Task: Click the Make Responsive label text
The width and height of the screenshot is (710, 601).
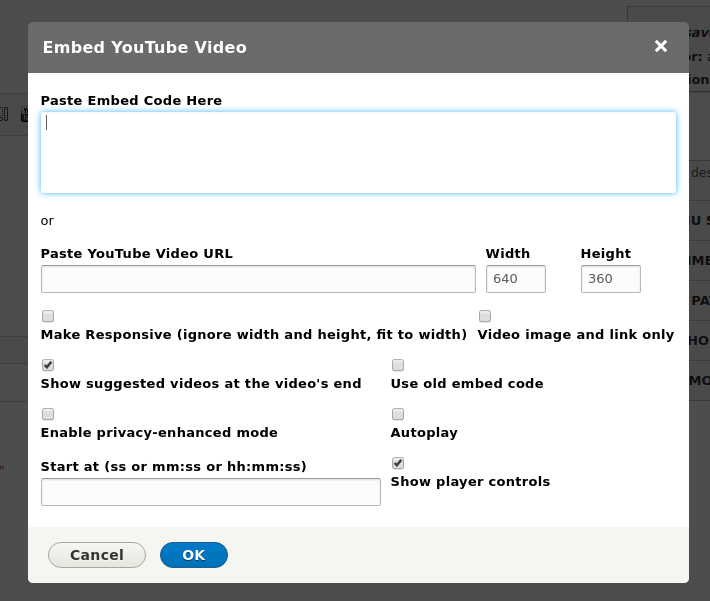Action: click(254, 335)
